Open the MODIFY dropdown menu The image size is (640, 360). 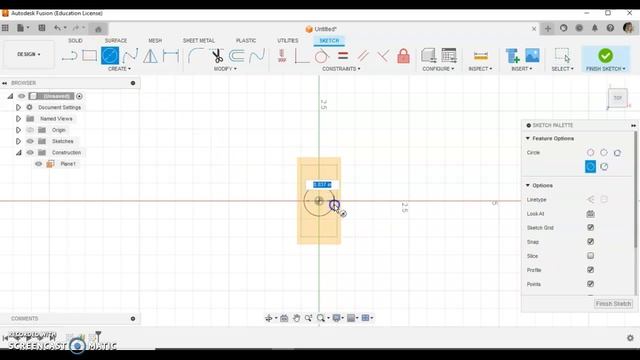click(225, 69)
